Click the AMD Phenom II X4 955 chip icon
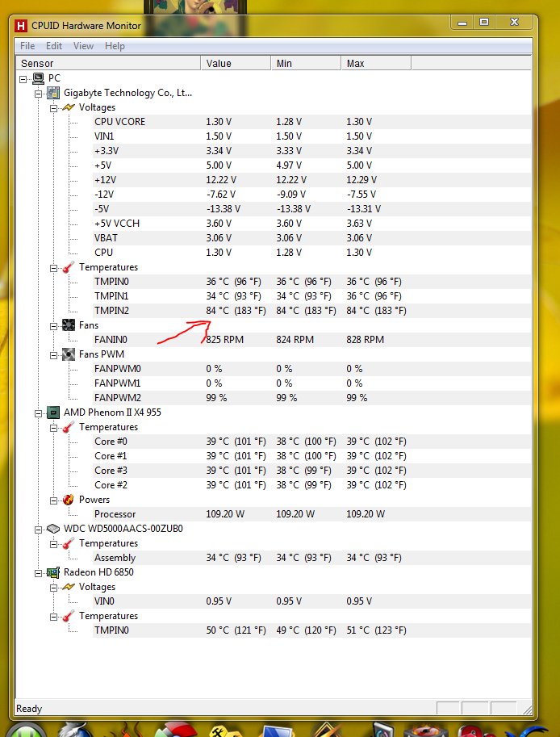Viewport: 560px width, 737px height. coord(53,412)
